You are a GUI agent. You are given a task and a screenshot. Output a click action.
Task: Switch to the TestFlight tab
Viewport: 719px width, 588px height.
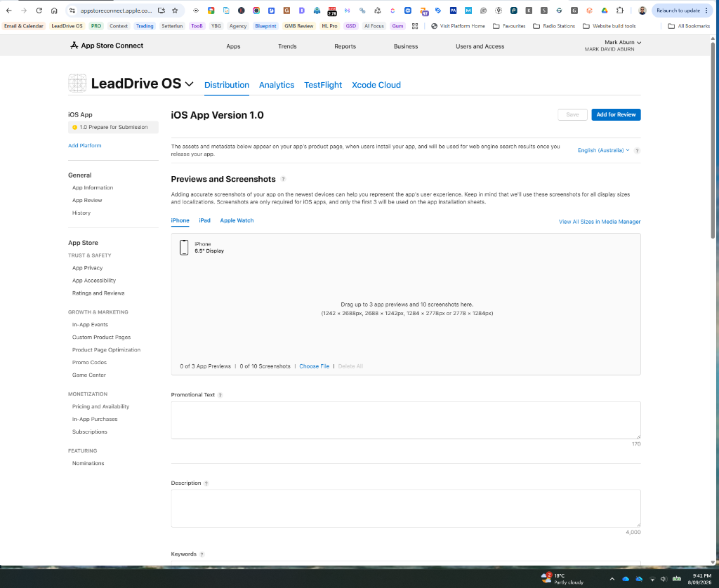(323, 85)
